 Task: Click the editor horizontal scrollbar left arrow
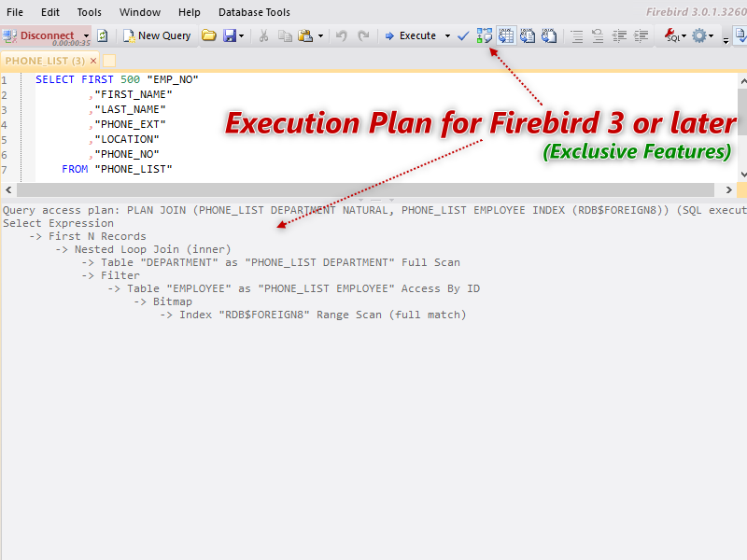coord(8,190)
